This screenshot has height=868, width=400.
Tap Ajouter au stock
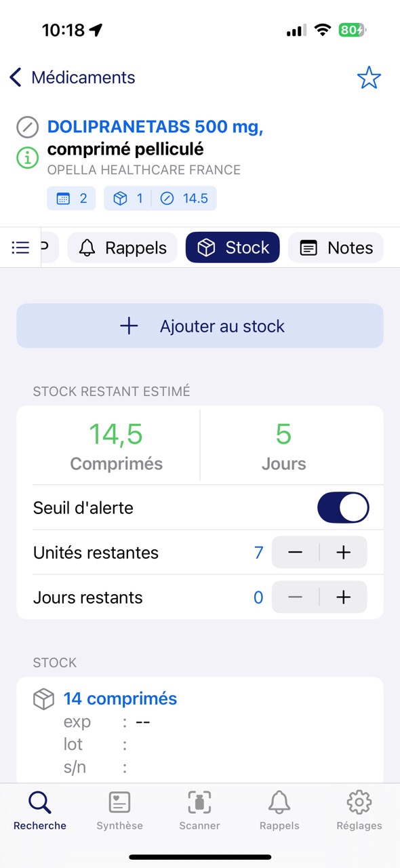tap(200, 325)
